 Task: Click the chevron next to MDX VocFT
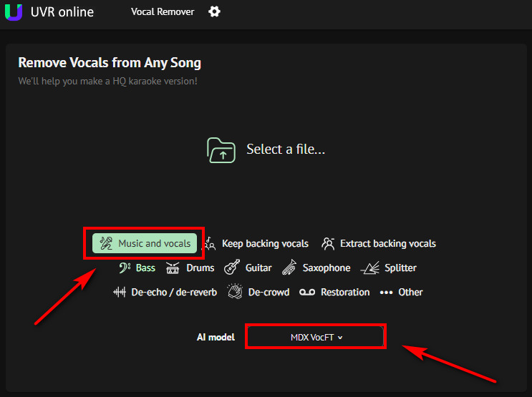point(340,338)
